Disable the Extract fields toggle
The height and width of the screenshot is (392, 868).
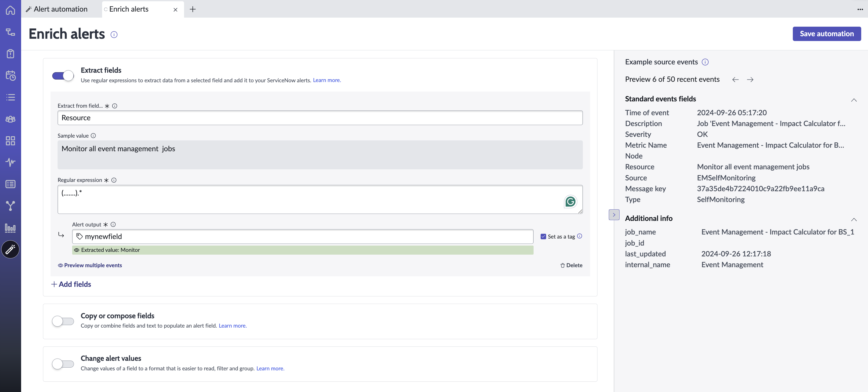point(63,75)
